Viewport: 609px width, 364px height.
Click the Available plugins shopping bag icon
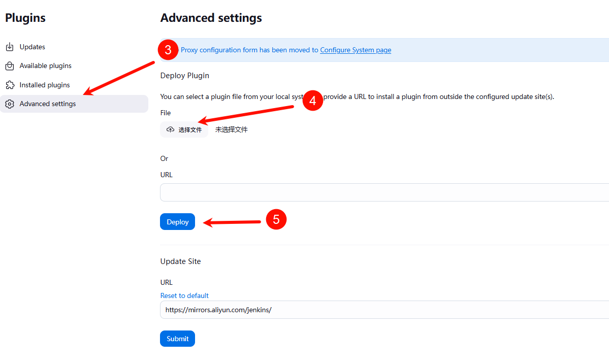[9, 66]
